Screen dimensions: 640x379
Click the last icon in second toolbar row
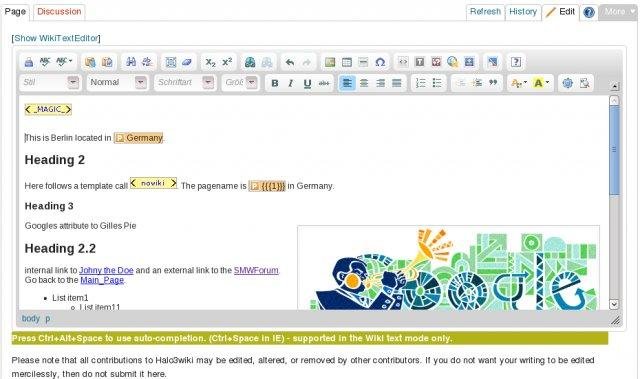[x=584, y=83]
